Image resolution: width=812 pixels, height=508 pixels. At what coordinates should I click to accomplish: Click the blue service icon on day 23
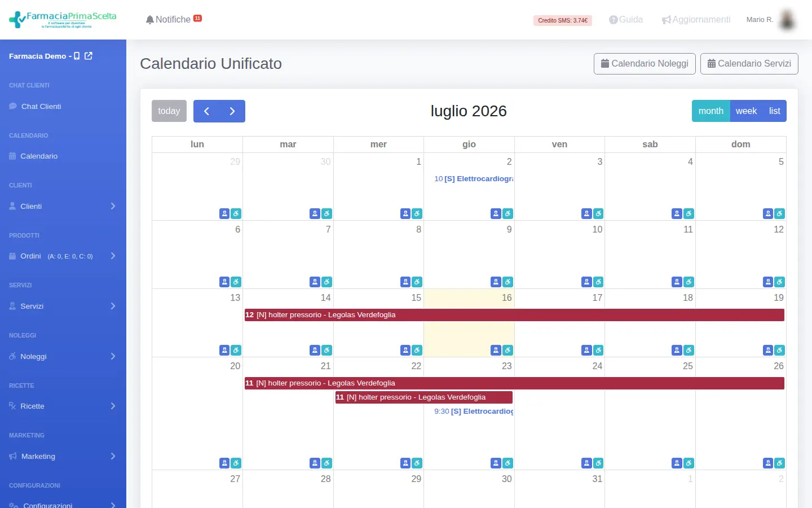[x=496, y=463]
